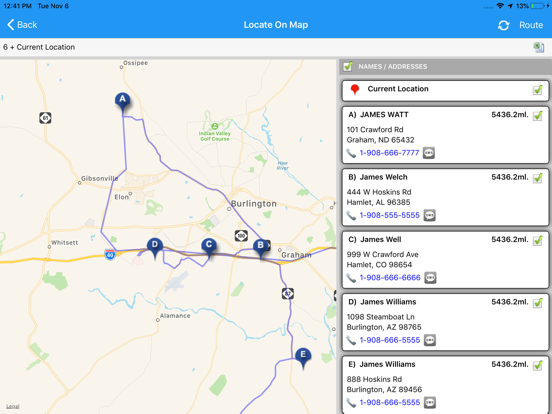This screenshot has width=552, height=414.
Task: Uncheck James Williams (Steamboat Ln) checkbox
Action: click(538, 302)
